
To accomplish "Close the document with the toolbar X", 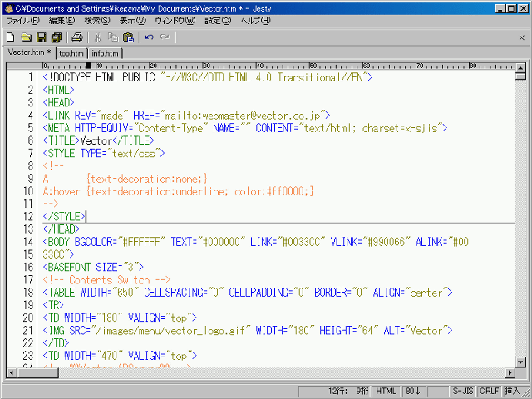I will tap(522, 37).
